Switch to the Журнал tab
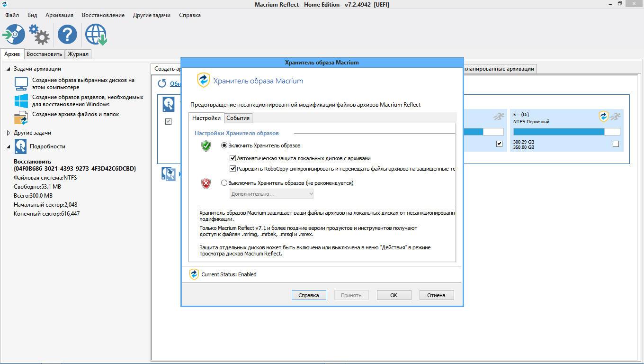 78,54
